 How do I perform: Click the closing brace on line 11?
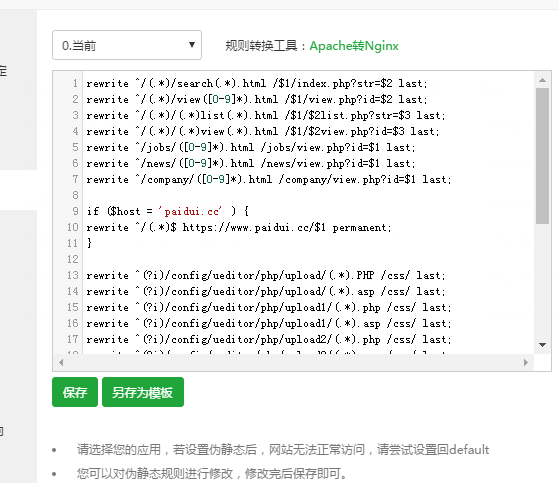89,243
